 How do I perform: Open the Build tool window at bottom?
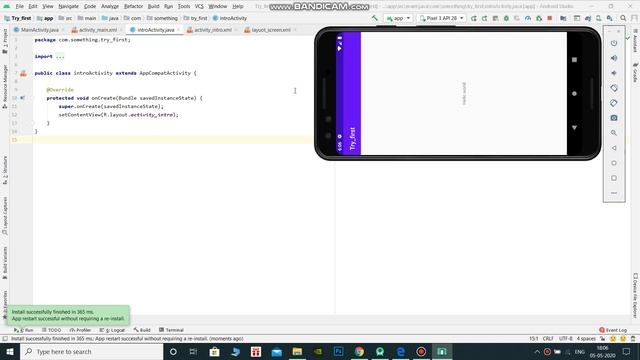142,330
